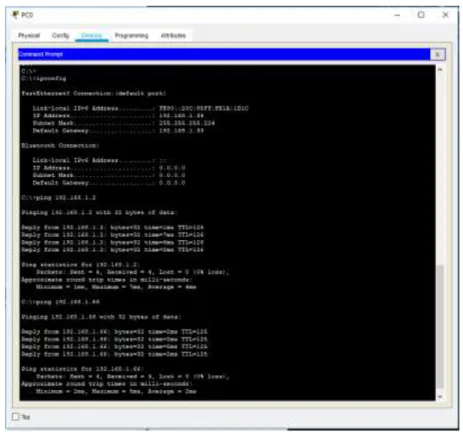Click the Bluetooth IP Address 0.0.0.0 line

[x=109, y=168]
